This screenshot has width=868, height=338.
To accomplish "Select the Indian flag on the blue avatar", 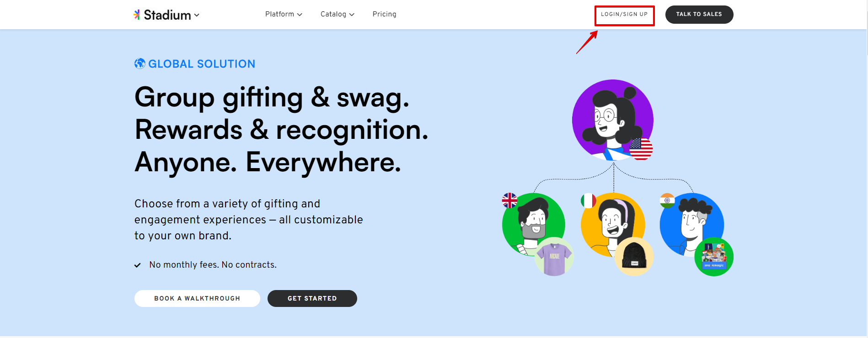I will point(667,200).
